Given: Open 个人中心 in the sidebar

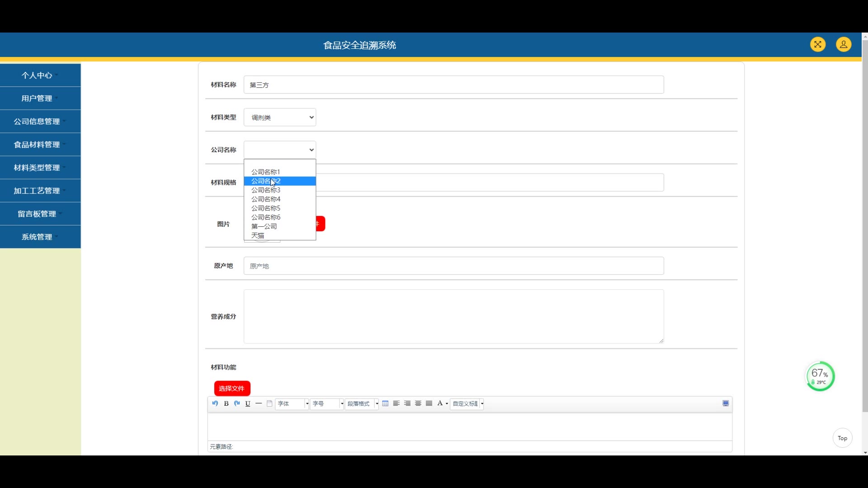Looking at the screenshot, I should (x=40, y=75).
